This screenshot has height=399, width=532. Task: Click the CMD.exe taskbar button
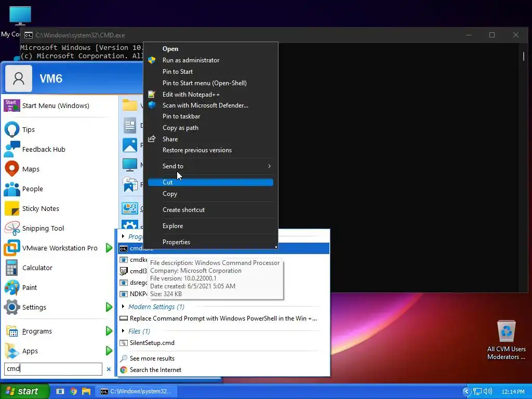click(x=136, y=391)
